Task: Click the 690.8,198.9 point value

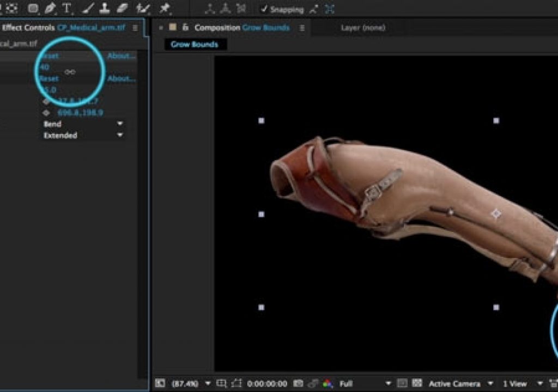Action: (x=80, y=113)
